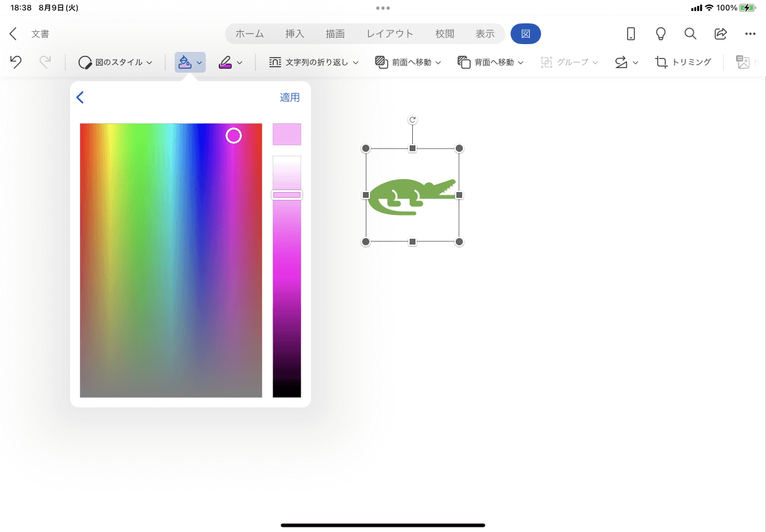Expand the outline color dropdown arrow

[x=240, y=62]
